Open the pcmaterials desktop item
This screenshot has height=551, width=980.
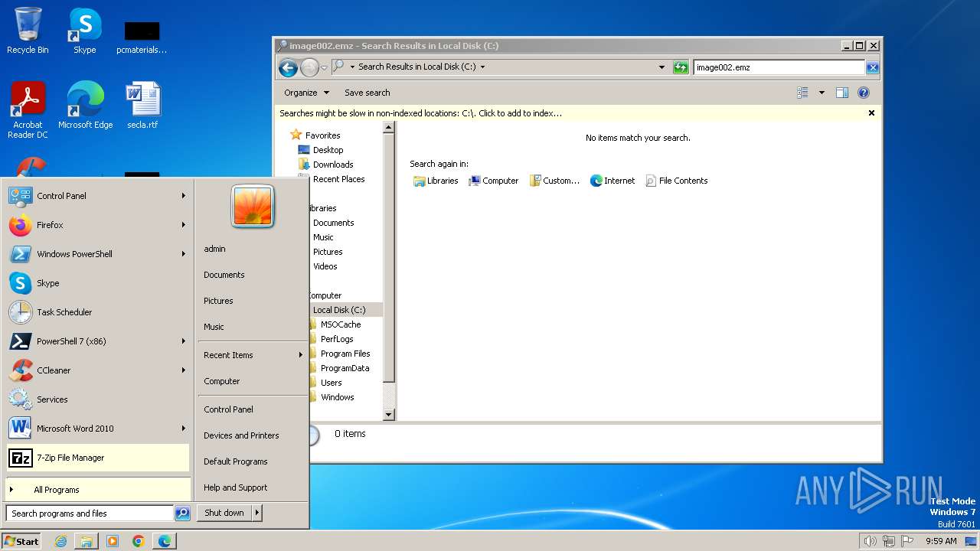click(142, 37)
